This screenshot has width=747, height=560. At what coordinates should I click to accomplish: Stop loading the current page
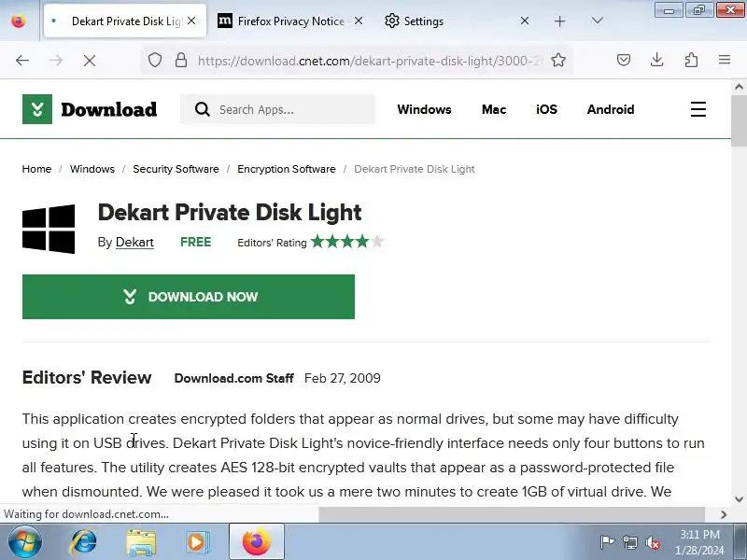tap(89, 61)
